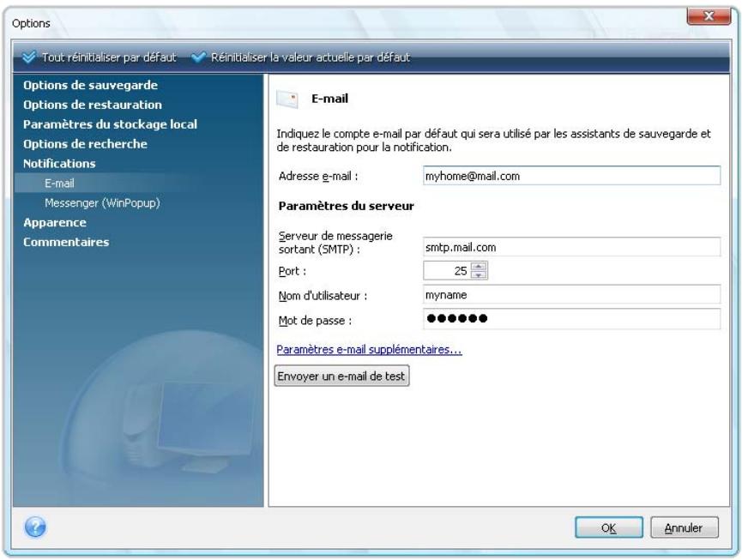This screenshot has width=742, height=560.
Task: Select E-mail under Notifications
Action: pyautogui.click(x=59, y=183)
